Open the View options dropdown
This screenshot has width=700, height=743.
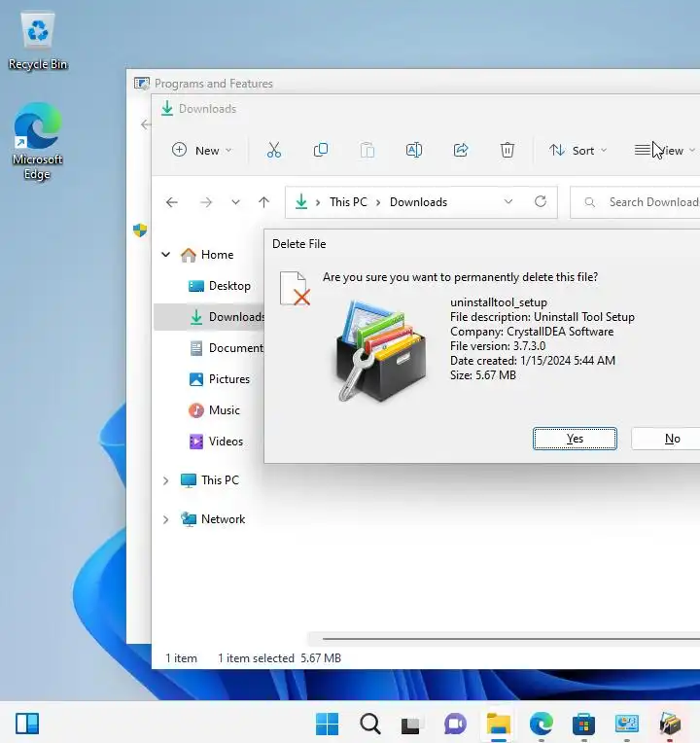pos(665,150)
